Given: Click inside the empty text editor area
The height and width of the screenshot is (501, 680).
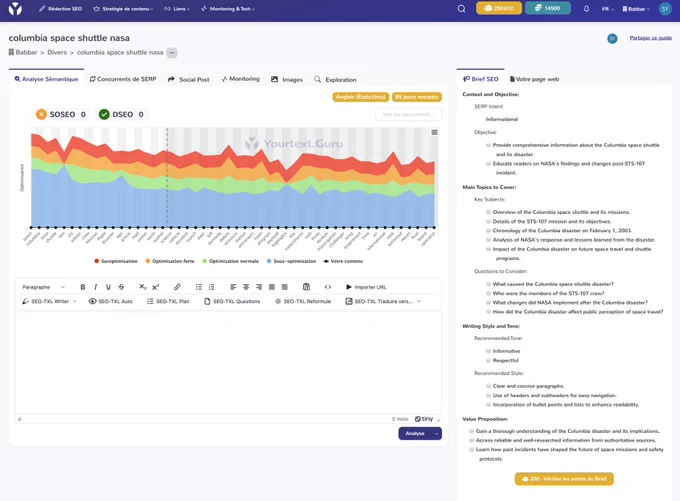Looking at the screenshot, I should click(x=229, y=362).
